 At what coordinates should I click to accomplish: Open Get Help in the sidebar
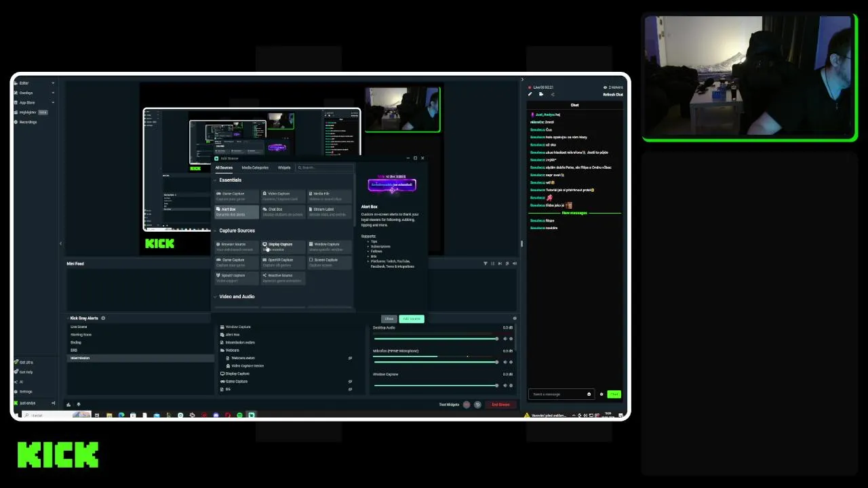(24, 372)
